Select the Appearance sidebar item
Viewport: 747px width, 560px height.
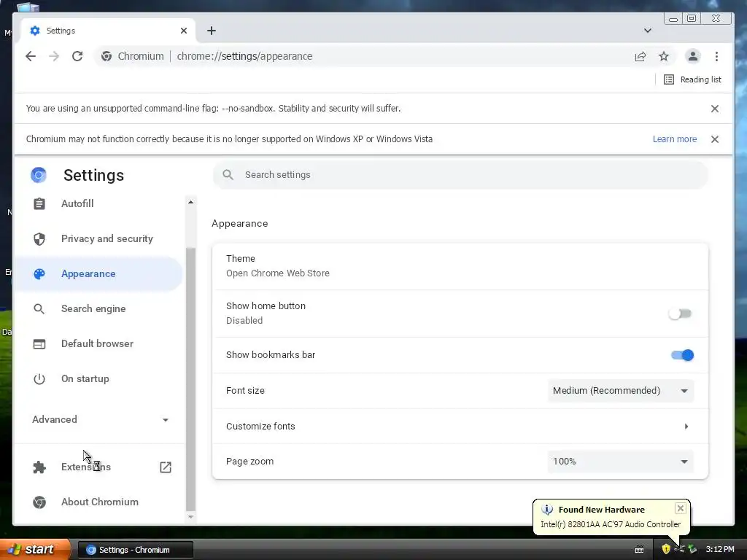(x=98, y=274)
